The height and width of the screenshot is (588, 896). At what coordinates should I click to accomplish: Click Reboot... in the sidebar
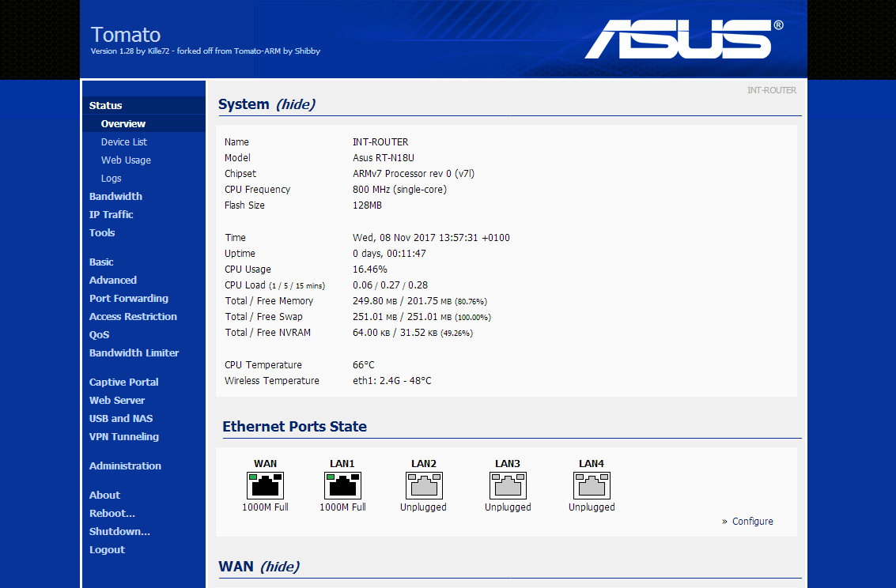click(x=112, y=513)
